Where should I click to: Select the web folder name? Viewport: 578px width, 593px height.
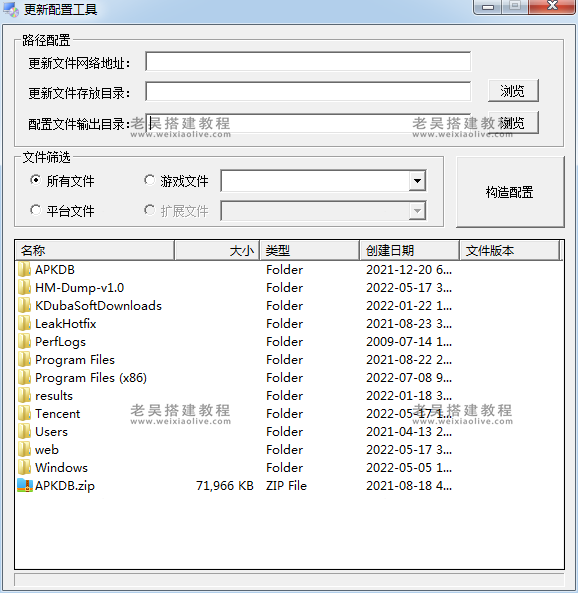[47, 450]
